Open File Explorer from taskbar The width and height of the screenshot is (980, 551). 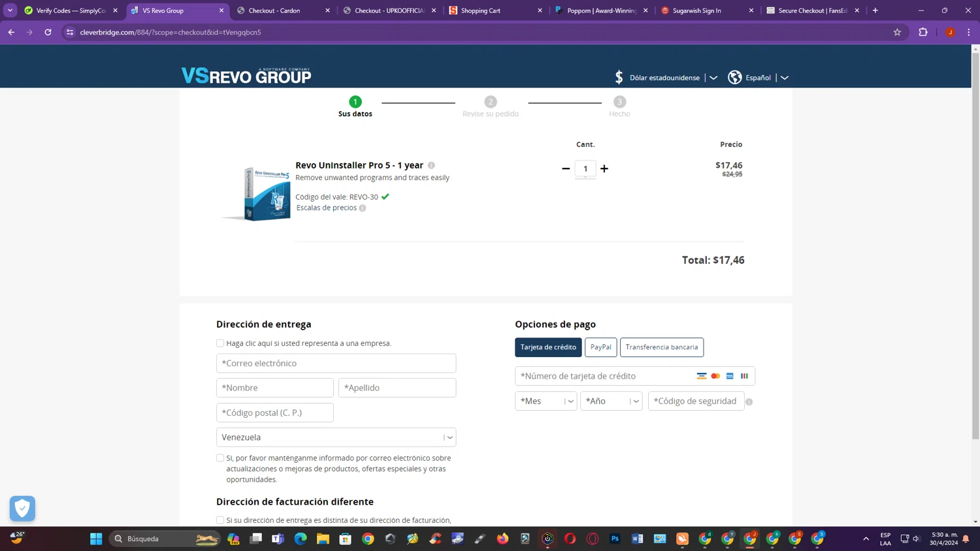point(323,539)
